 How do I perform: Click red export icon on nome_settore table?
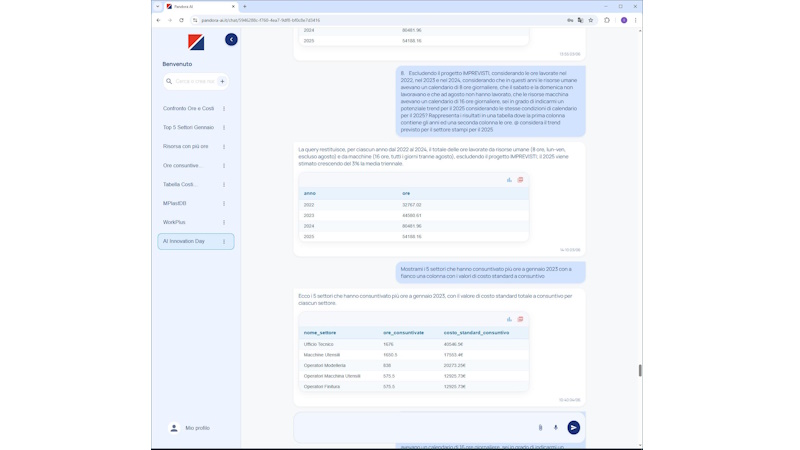[520, 319]
